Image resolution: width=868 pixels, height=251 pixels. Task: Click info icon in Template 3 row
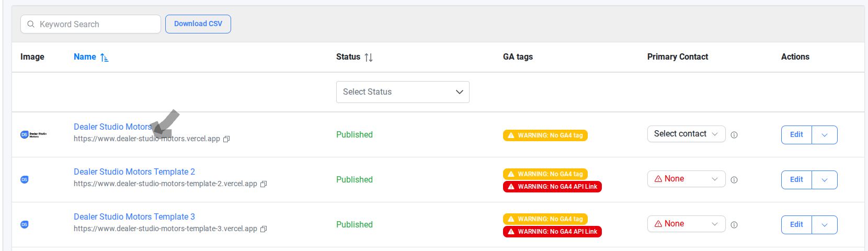(734, 225)
